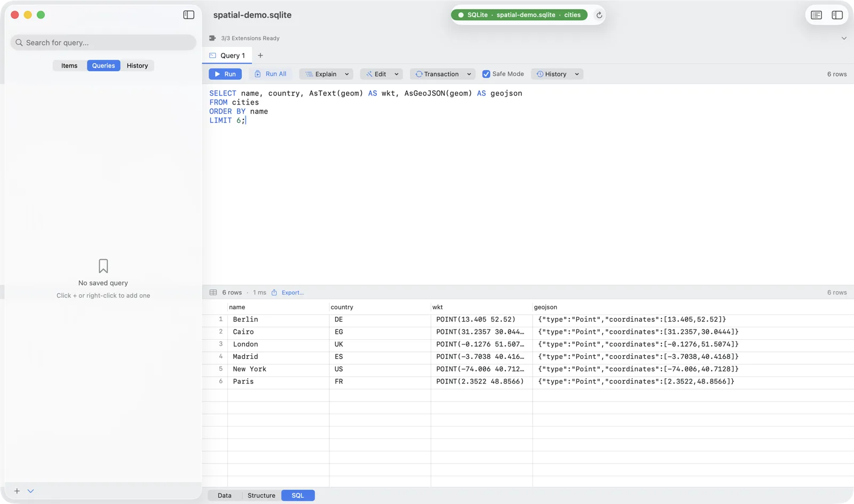Click the macOS green zoom button
Viewport: 854px width, 504px height.
[41, 15]
